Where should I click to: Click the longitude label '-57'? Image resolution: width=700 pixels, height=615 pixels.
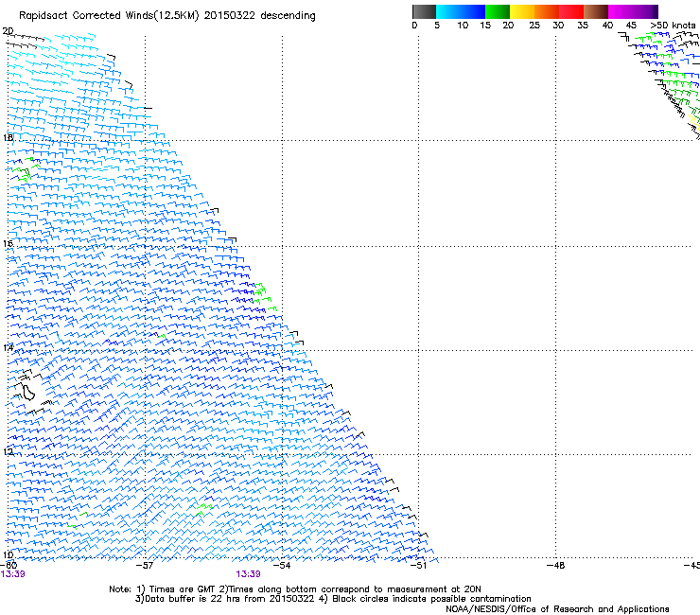click(144, 566)
